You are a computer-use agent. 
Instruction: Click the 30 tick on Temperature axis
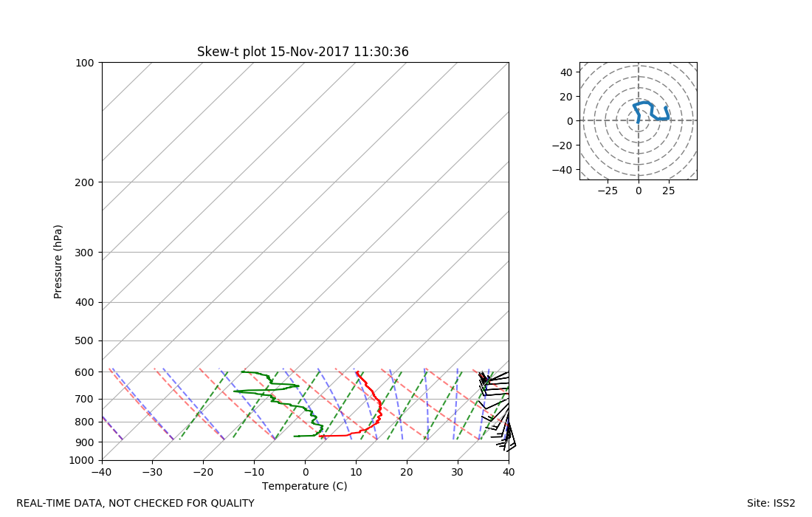458,472
